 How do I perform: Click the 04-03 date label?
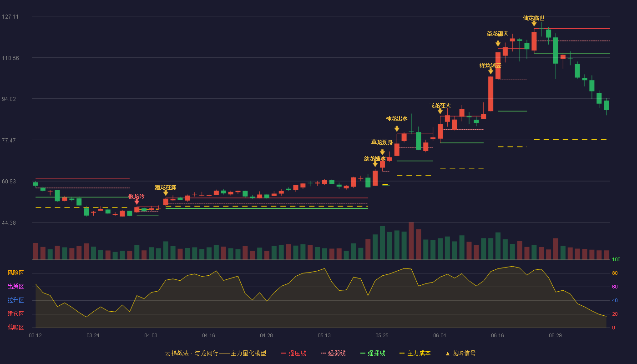pos(151,335)
